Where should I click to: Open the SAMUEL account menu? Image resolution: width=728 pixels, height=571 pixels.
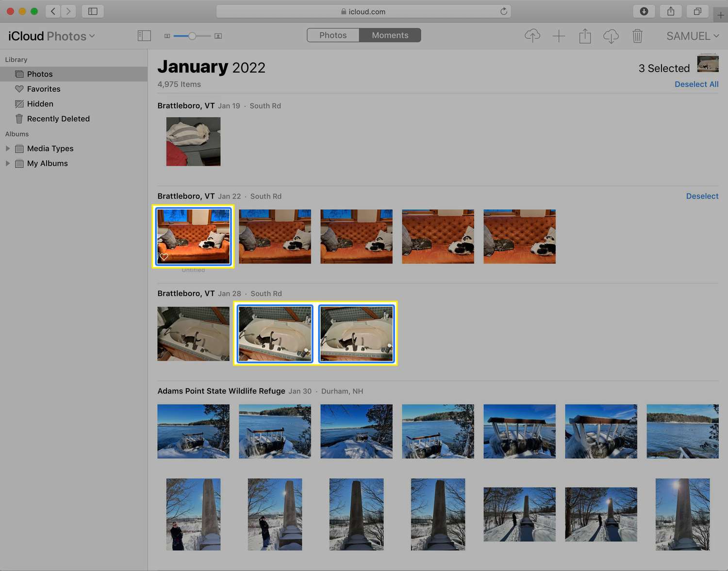[x=692, y=36]
